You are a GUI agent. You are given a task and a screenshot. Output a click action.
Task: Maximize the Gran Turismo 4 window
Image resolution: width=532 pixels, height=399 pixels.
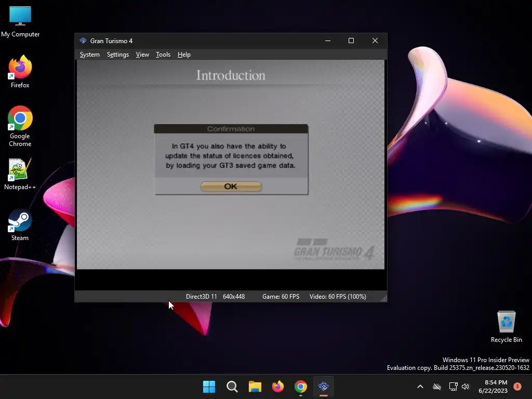point(351,41)
